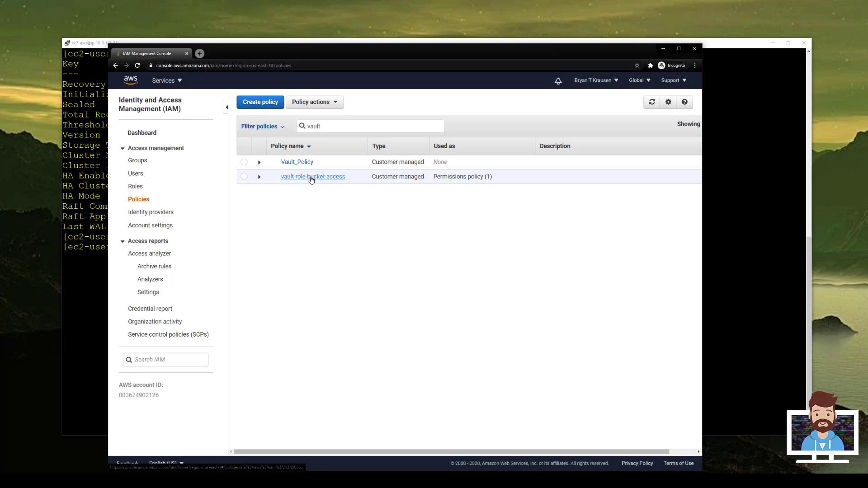The height and width of the screenshot is (488, 868).
Task: Select the Vault_Policy radio button
Action: tap(244, 162)
